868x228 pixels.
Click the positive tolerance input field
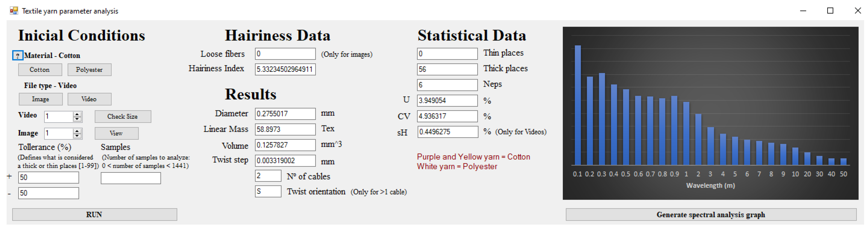pyautogui.click(x=48, y=178)
